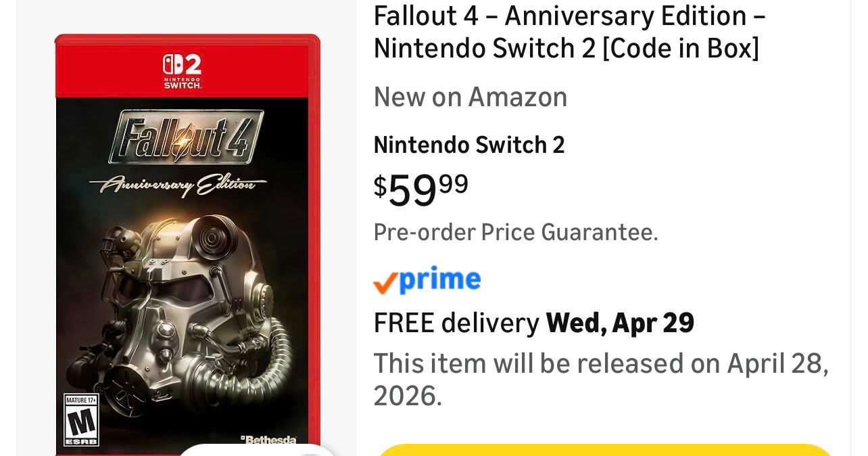Click the orange Prime checkmark
Viewport: 868px width, 456px height.
(x=385, y=283)
